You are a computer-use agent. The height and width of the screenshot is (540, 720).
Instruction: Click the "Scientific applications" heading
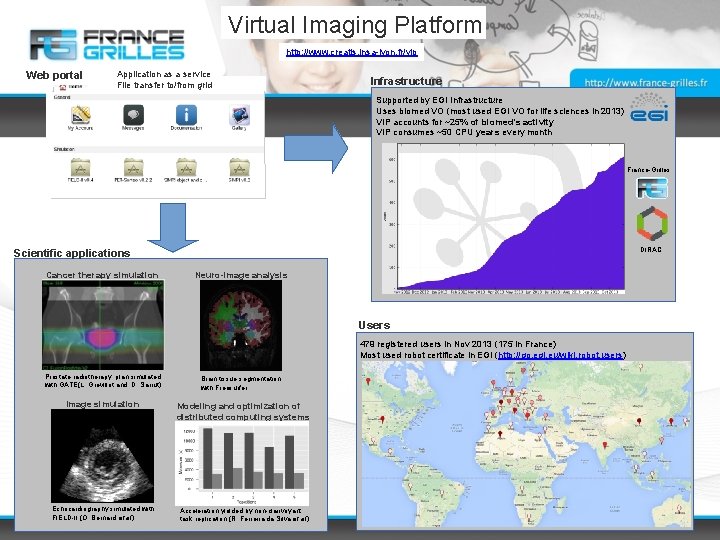(72, 253)
